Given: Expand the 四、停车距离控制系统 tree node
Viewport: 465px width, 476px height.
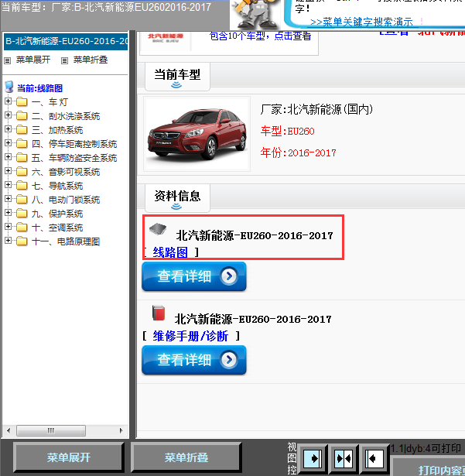Looking at the screenshot, I should (9, 143).
